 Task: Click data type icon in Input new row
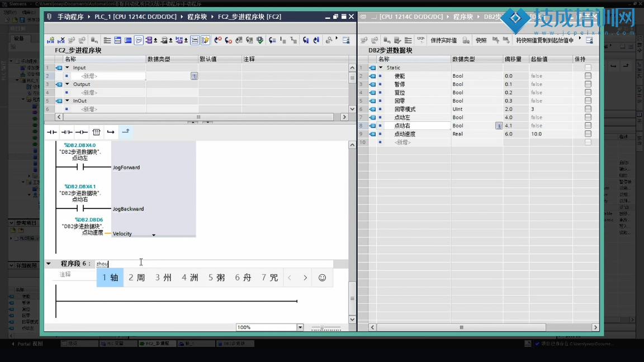point(194,76)
